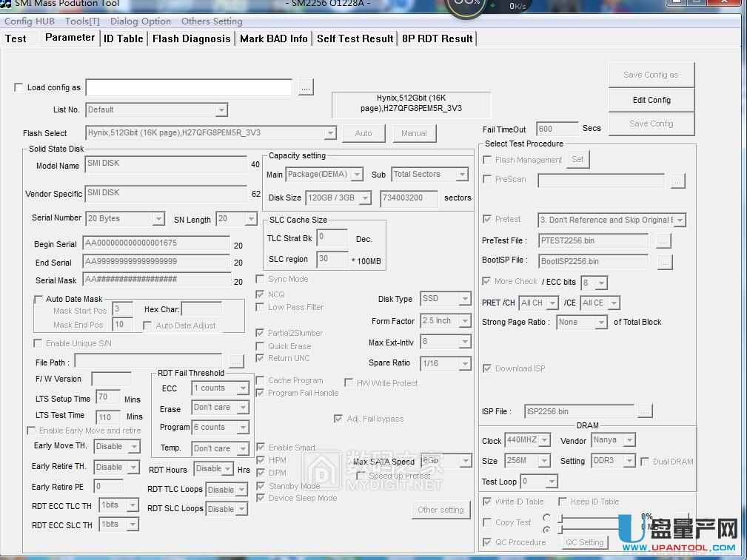Click the Edit Config button
This screenshot has height=560, width=747.
[x=651, y=100]
